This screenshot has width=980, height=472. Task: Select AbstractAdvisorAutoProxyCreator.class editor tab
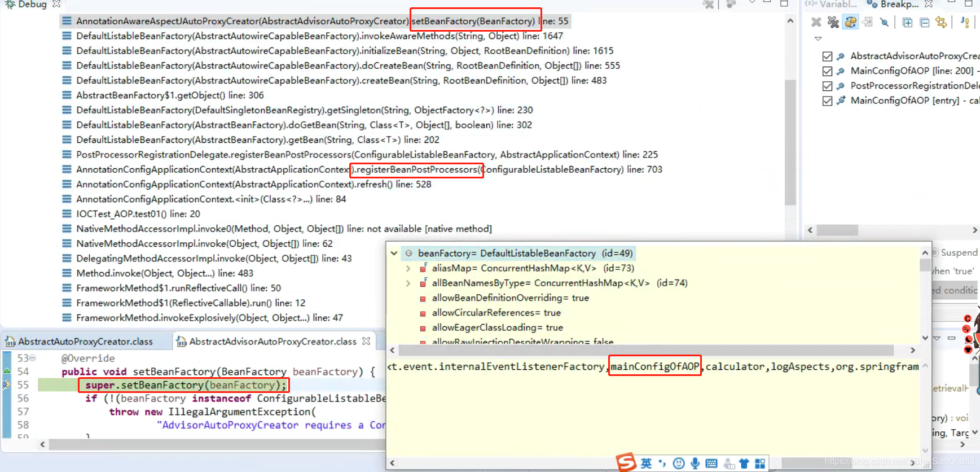tap(273, 342)
